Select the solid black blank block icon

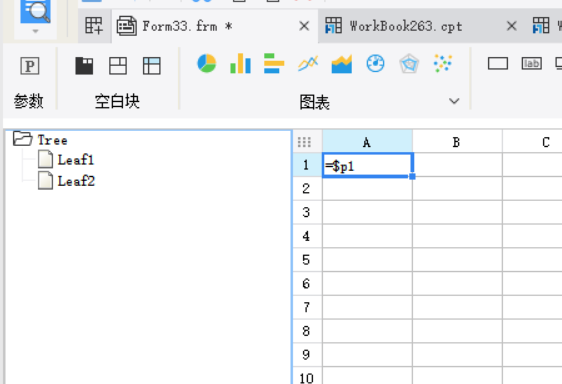pyautogui.click(x=84, y=66)
